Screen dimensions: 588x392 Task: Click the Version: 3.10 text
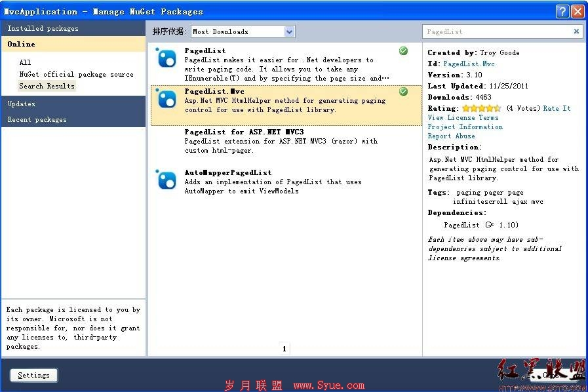click(x=455, y=75)
